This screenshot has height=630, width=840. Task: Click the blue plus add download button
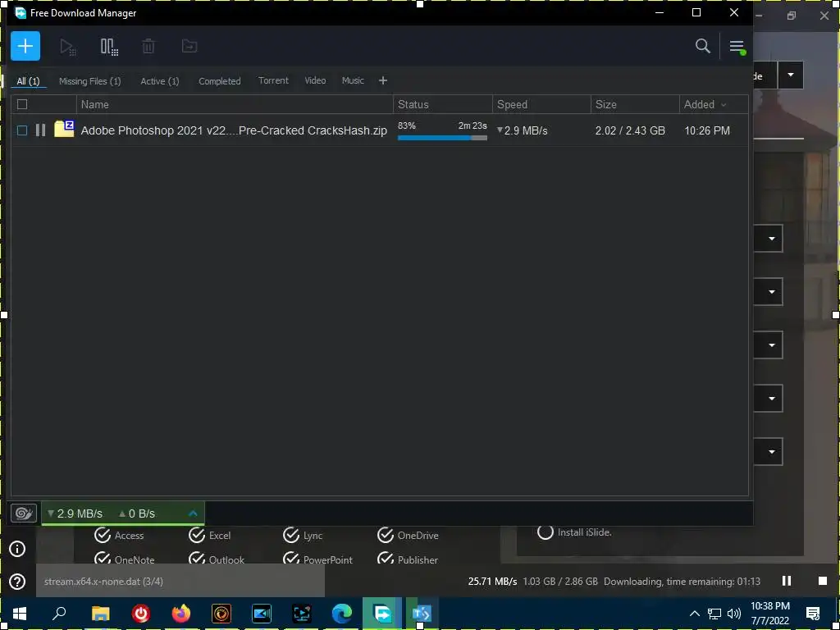25,46
